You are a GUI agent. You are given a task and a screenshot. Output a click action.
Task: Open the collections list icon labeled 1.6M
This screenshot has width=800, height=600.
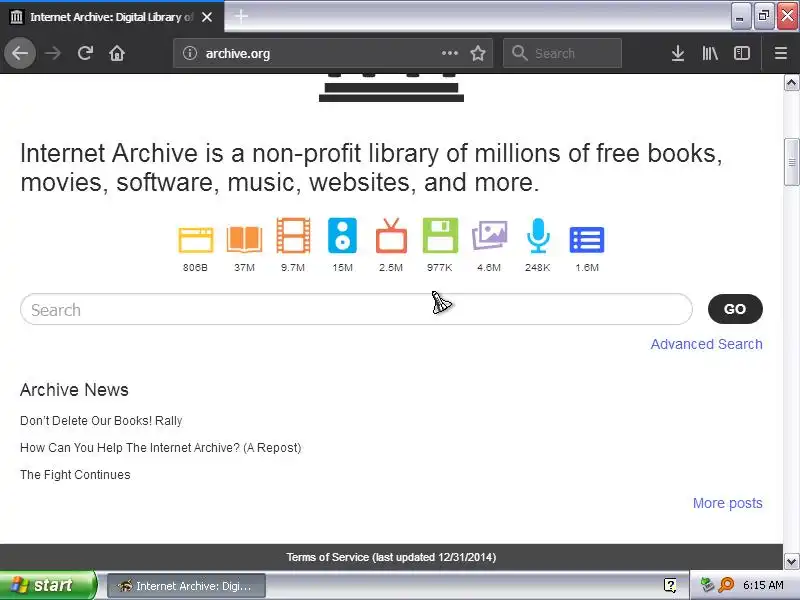coord(587,240)
